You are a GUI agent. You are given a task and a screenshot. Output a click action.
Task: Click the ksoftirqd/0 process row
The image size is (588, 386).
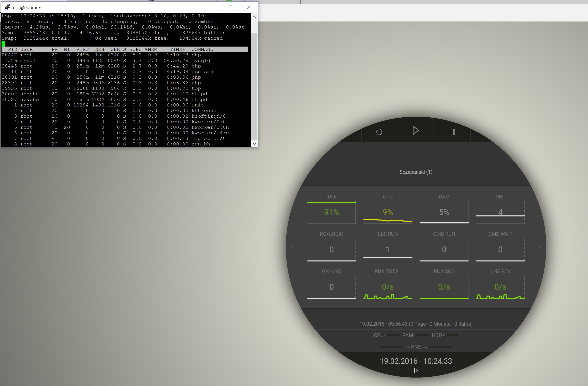(125, 116)
